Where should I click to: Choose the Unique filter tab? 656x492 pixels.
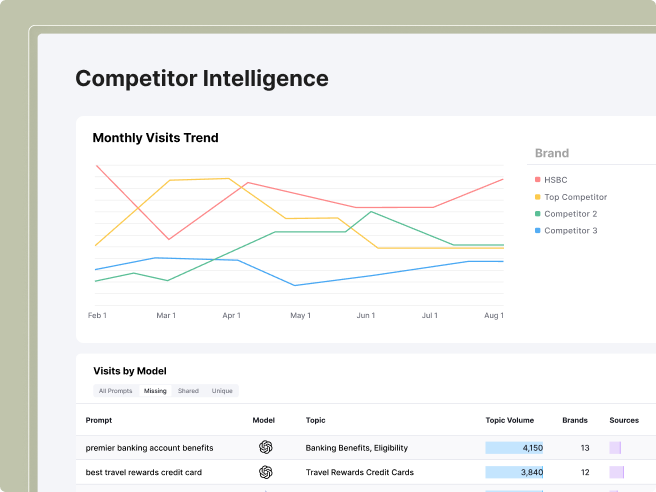(222, 391)
